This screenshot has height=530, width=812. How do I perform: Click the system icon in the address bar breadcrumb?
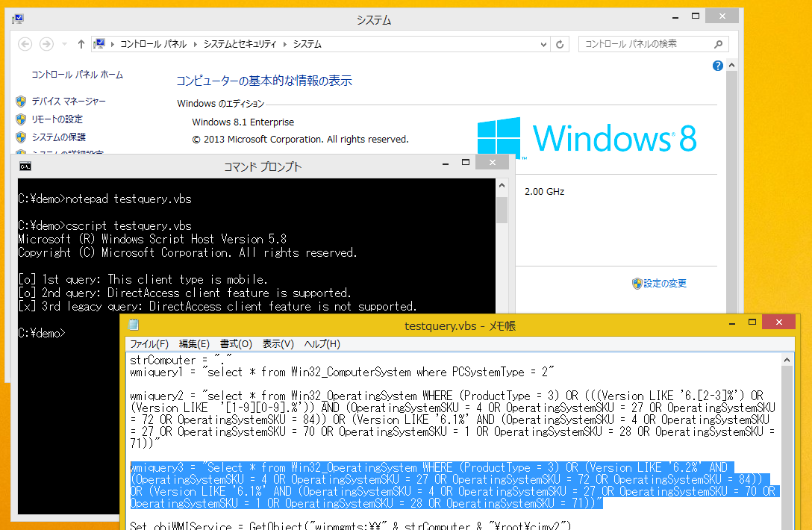point(101,44)
